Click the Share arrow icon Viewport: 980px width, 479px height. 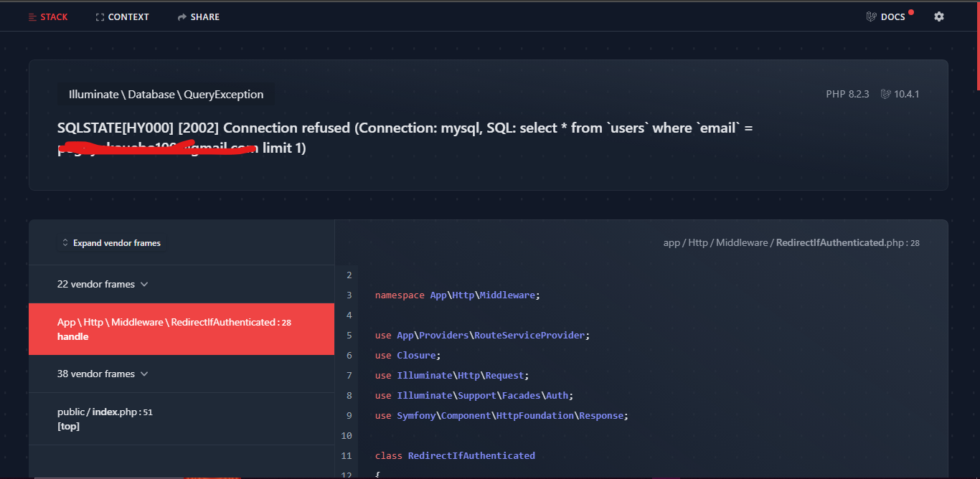point(182,17)
